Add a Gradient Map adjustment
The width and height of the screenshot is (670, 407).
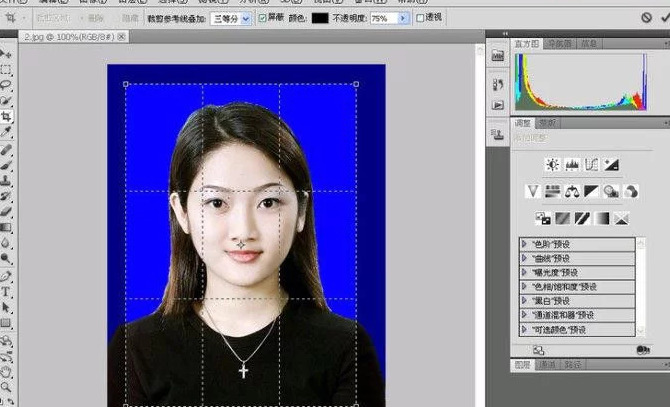pyautogui.click(x=602, y=219)
